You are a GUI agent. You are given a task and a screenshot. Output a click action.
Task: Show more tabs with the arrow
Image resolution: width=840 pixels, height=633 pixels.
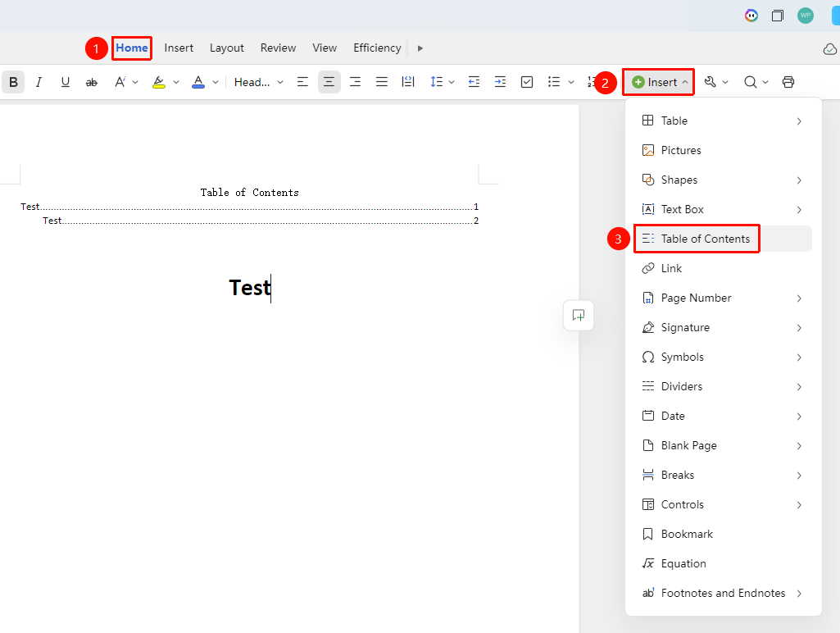coord(420,48)
